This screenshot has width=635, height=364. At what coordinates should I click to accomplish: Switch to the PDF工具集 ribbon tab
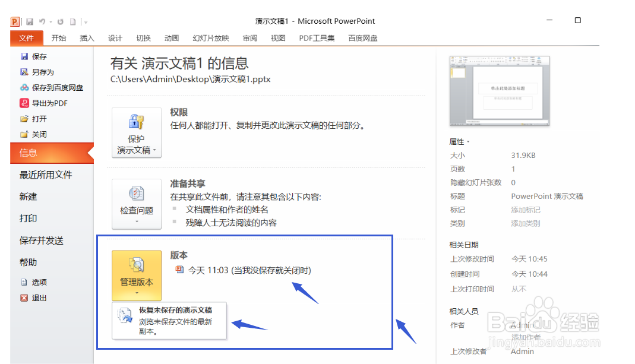coord(317,38)
